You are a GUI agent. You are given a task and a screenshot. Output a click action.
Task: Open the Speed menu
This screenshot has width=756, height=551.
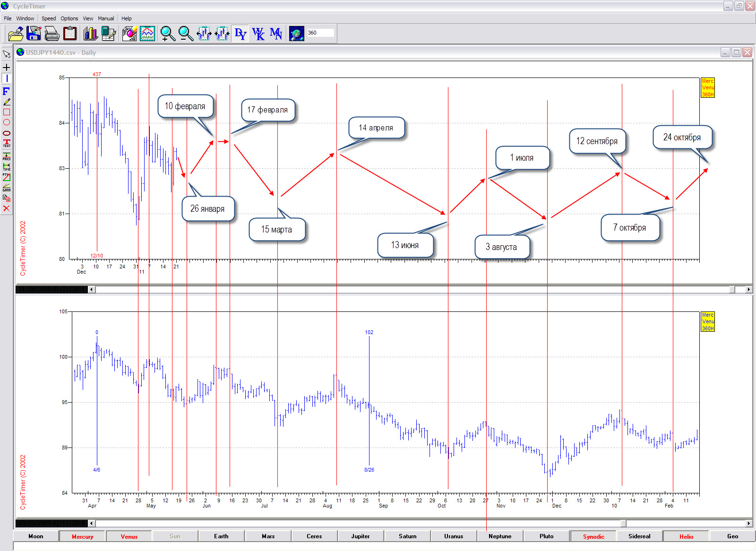point(49,18)
